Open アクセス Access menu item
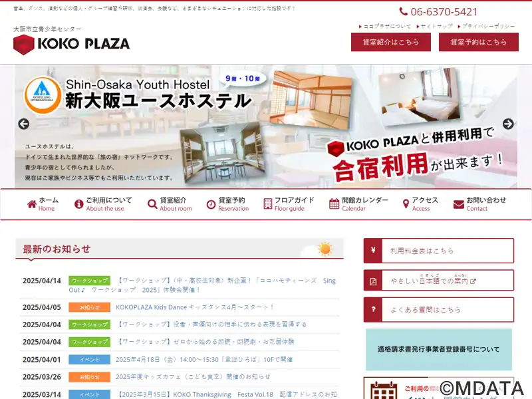The image size is (532, 399). pos(420,204)
